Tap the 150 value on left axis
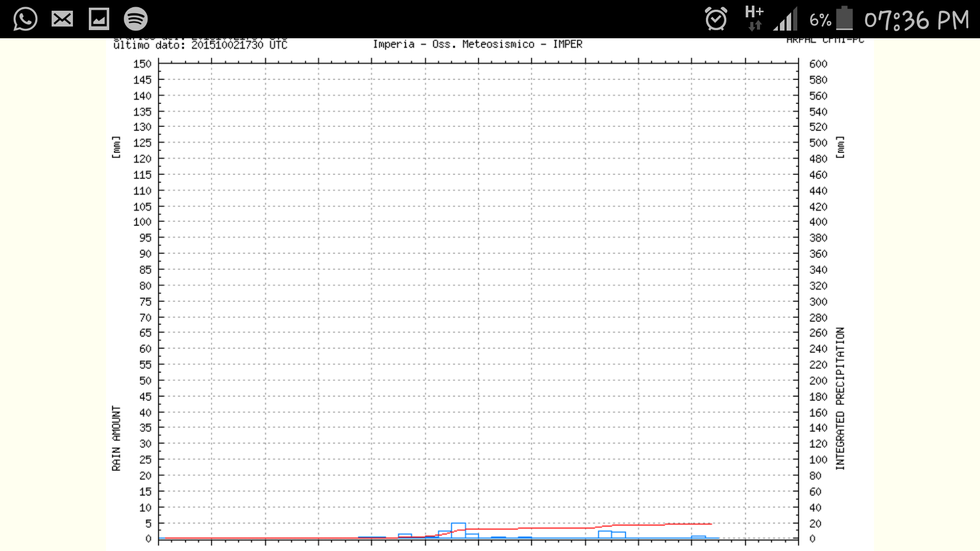The image size is (980, 551). (142, 64)
